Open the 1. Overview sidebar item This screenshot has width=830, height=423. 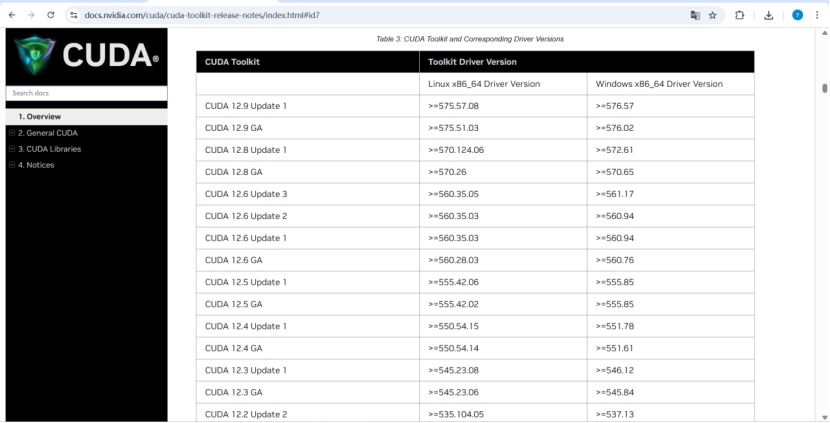point(87,116)
